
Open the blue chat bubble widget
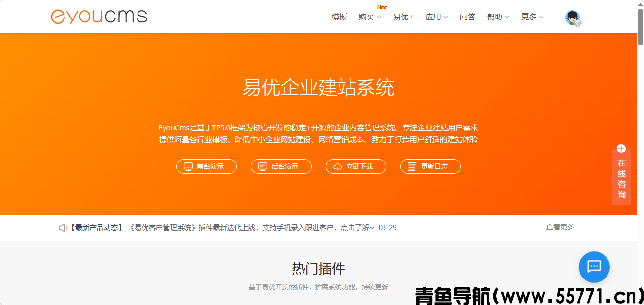pyautogui.click(x=594, y=267)
